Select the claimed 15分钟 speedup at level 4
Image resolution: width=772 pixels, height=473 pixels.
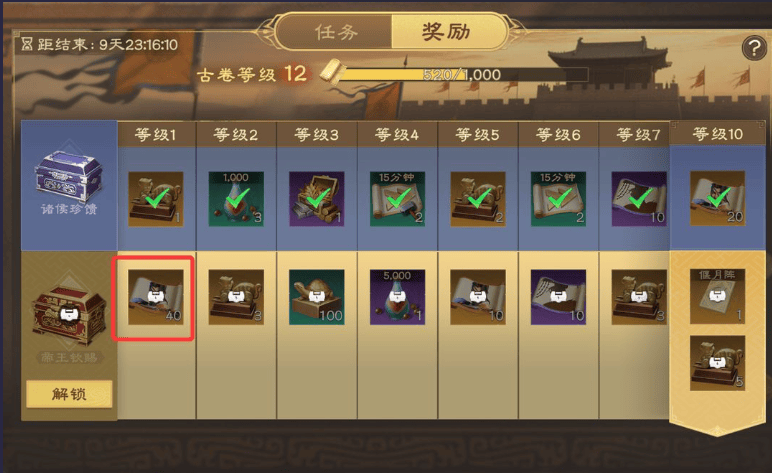(x=397, y=199)
